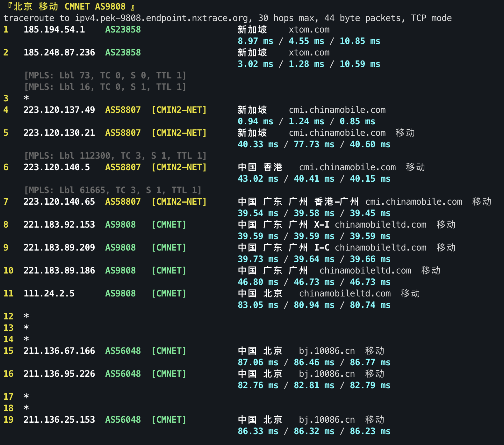Click AS58807 on hop 4 row

point(123,110)
